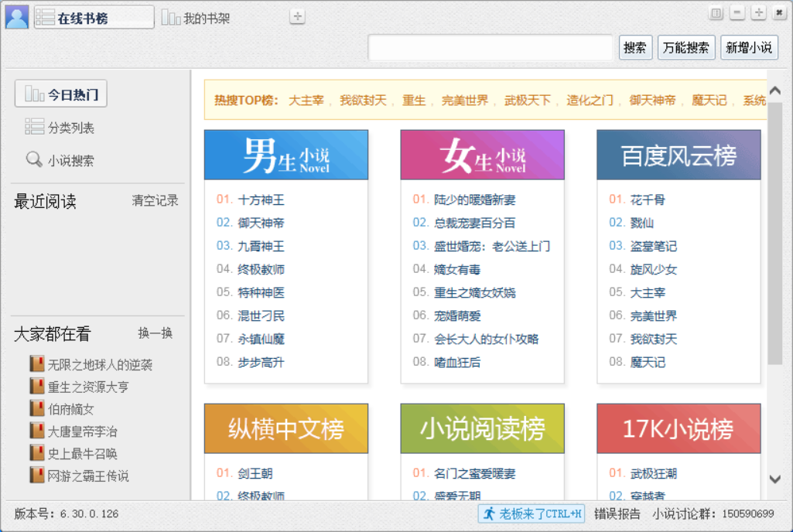793x532 pixels.
Task: Click the scrollbar down arrow
Action: click(x=775, y=479)
